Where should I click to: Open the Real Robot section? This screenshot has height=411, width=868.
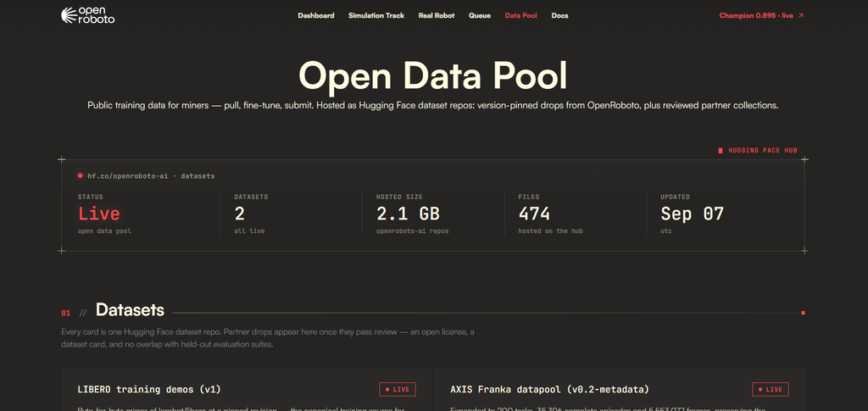(x=437, y=15)
